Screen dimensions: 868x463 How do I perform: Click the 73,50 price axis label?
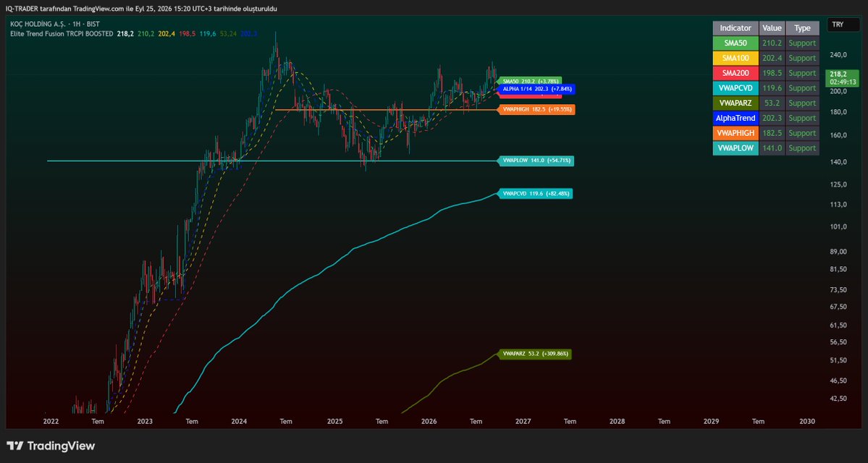[839, 290]
